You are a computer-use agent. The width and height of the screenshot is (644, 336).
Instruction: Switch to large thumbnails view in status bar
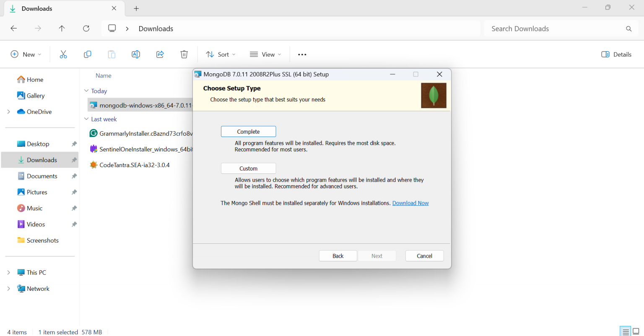[x=637, y=331]
